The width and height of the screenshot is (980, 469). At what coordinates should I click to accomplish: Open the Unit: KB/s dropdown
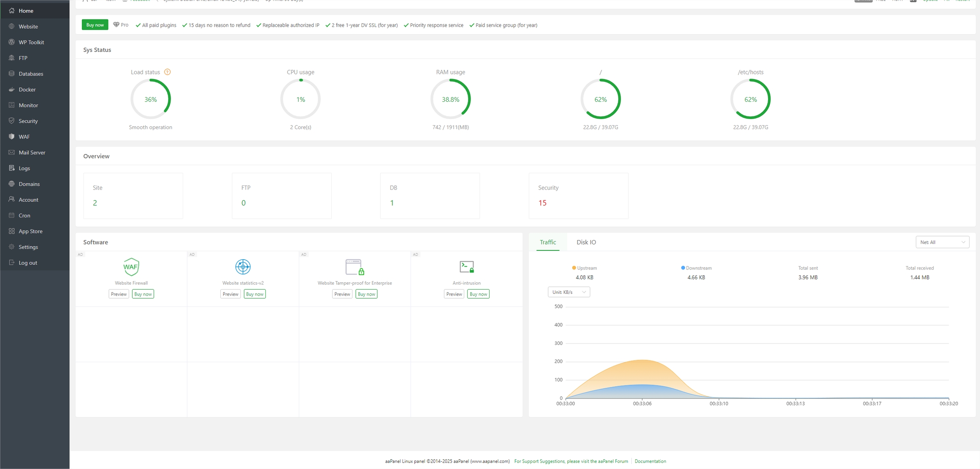coord(569,292)
